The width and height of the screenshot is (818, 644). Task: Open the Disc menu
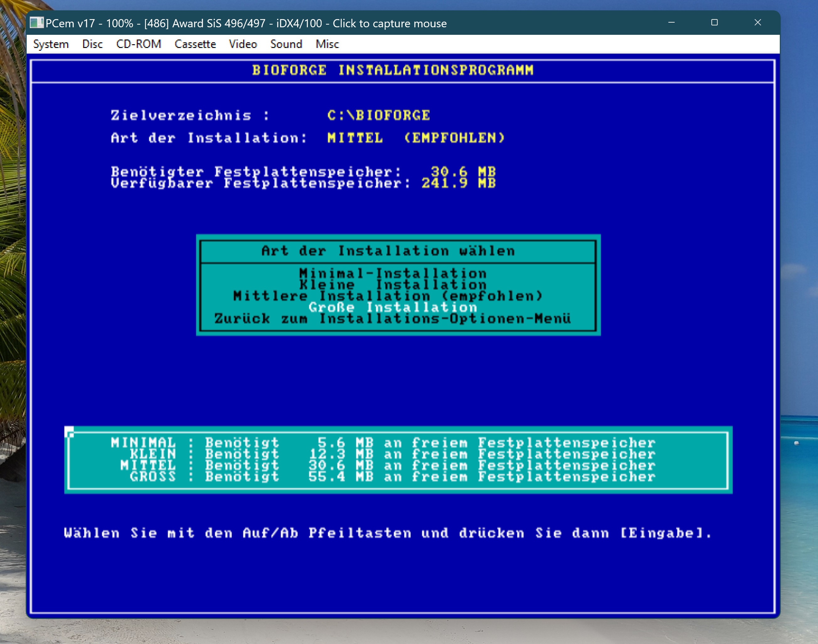93,44
